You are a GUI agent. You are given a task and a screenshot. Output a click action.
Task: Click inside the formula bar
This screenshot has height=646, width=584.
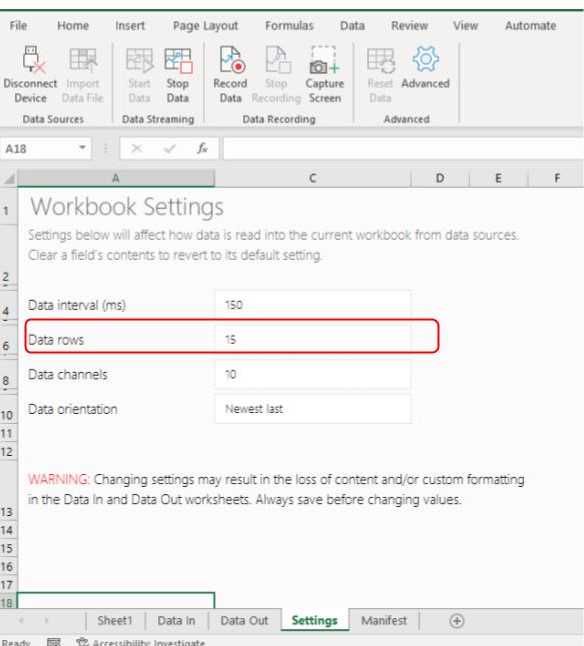tap(403, 148)
